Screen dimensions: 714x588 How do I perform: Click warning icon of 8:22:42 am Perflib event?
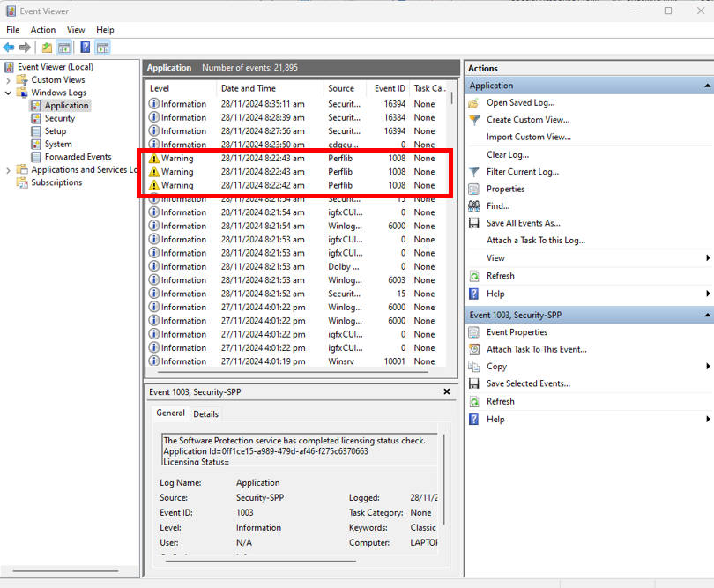[154, 185]
